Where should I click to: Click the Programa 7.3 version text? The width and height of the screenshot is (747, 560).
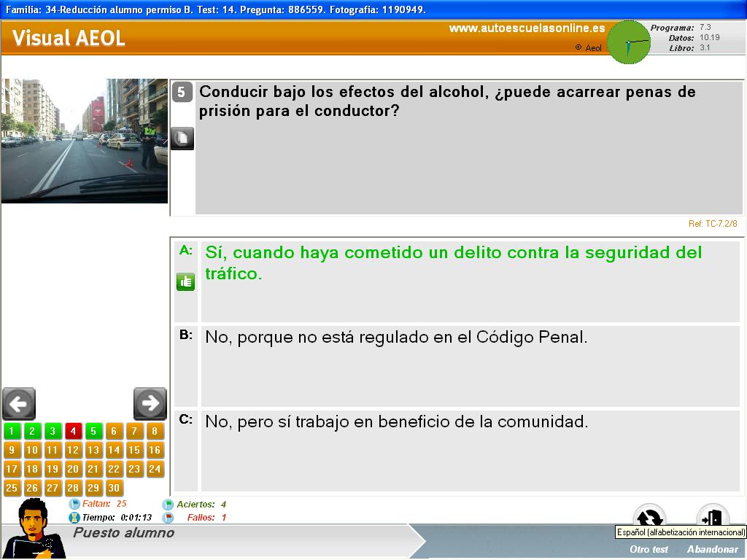(681, 28)
